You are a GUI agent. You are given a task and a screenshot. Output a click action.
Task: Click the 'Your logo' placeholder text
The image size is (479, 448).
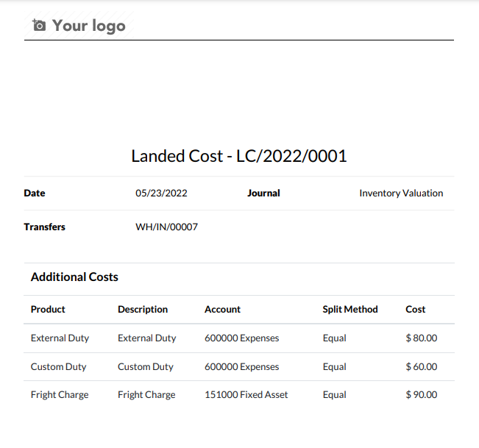click(89, 26)
